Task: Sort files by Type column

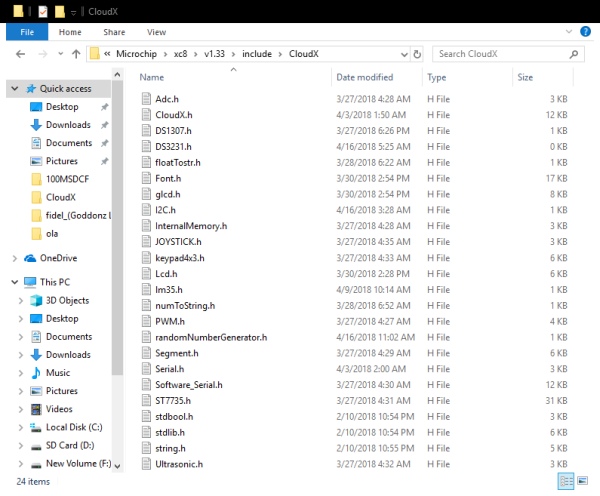Action: [x=437, y=77]
